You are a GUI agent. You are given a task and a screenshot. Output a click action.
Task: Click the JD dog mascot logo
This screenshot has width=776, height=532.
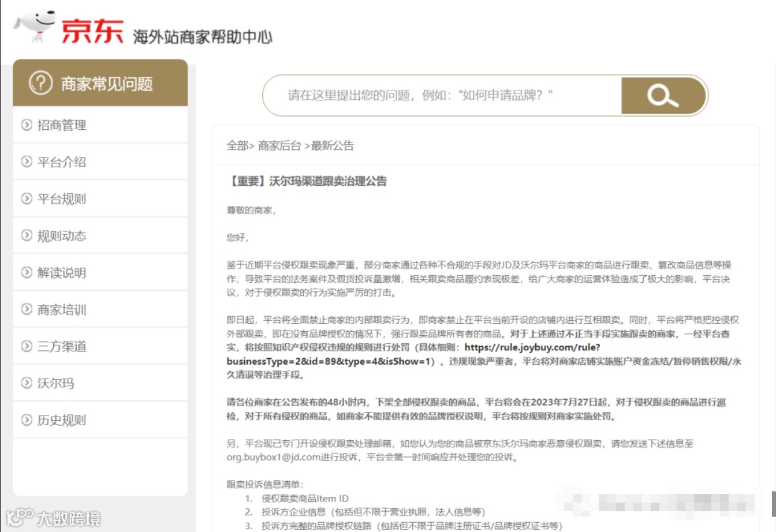point(36,26)
